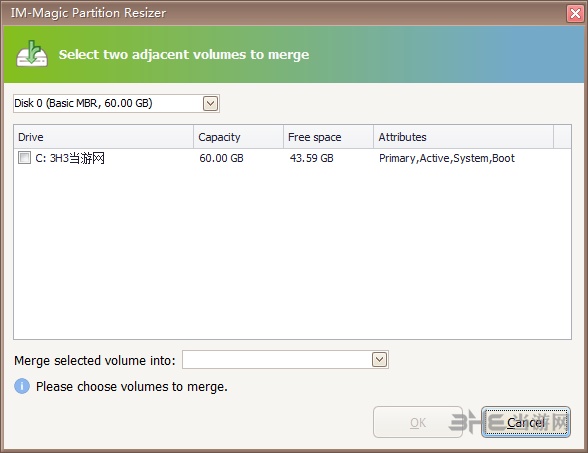This screenshot has height=453, width=588.
Task: Click the 43.59 GB free space value
Action: point(311,158)
